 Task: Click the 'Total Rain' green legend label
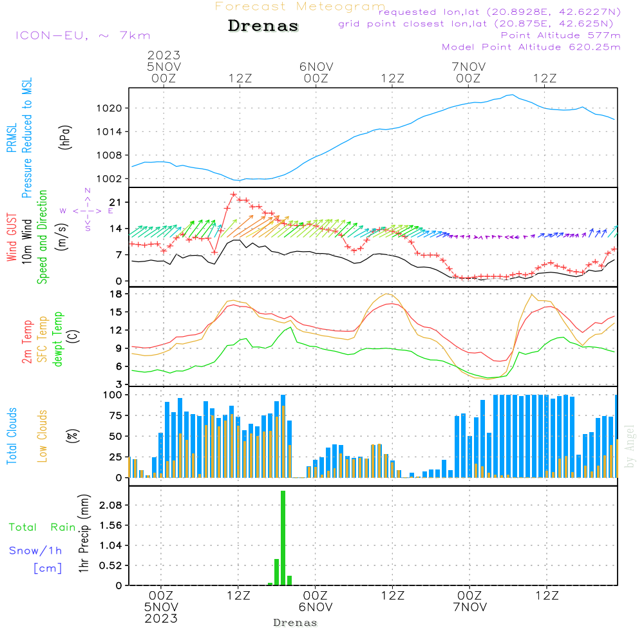pos(43,527)
